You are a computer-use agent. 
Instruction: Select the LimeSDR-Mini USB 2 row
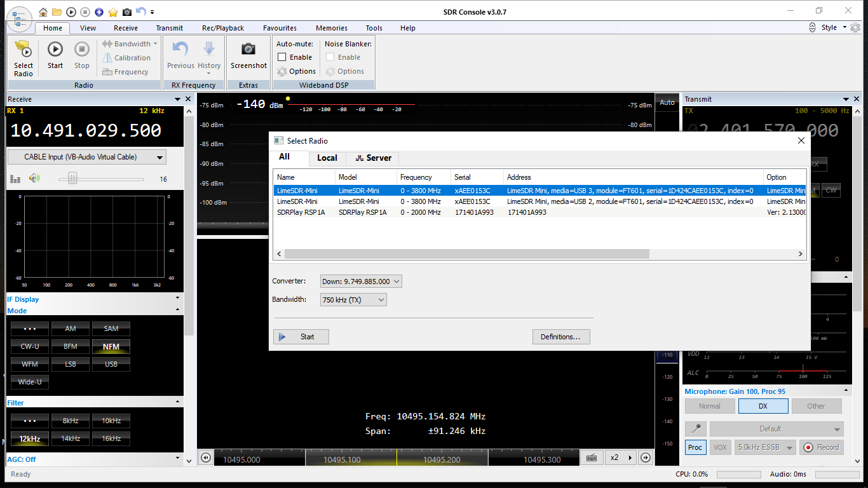[x=540, y=201]
